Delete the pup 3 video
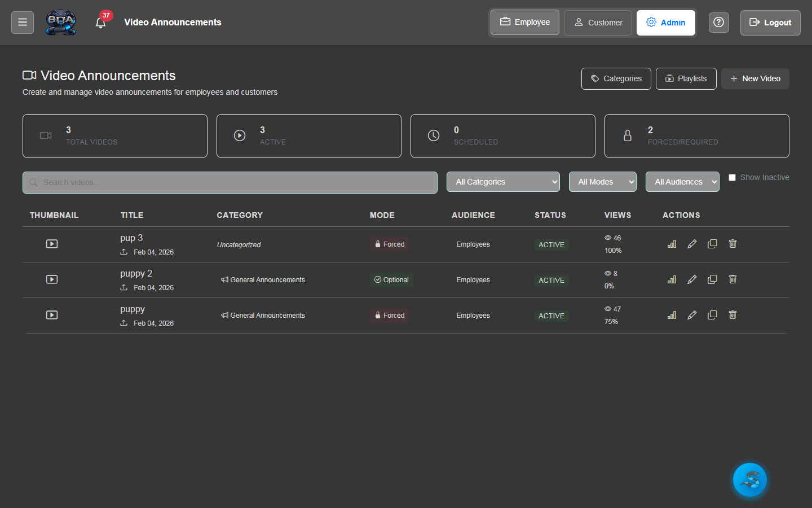Viewport: 812px width, 508px height. click(732, 243)
